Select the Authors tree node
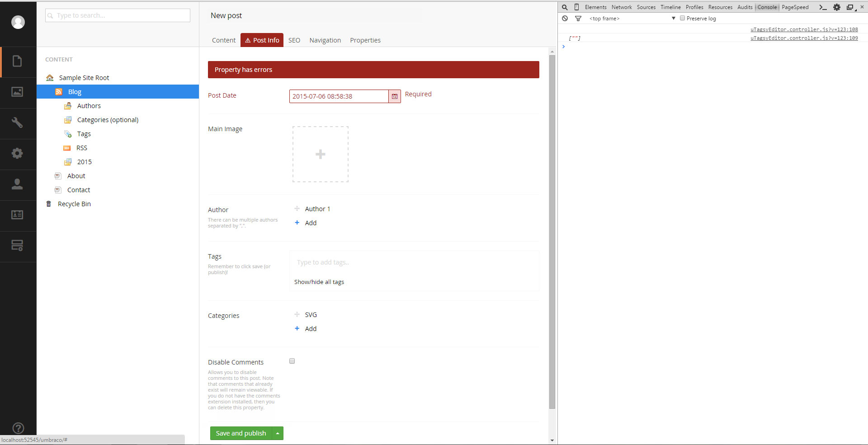 point(89,106)
